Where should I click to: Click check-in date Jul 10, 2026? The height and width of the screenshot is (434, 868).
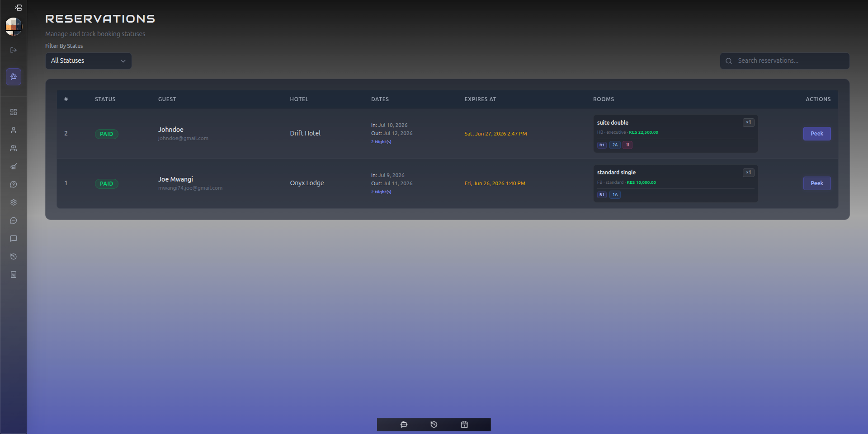393,125
